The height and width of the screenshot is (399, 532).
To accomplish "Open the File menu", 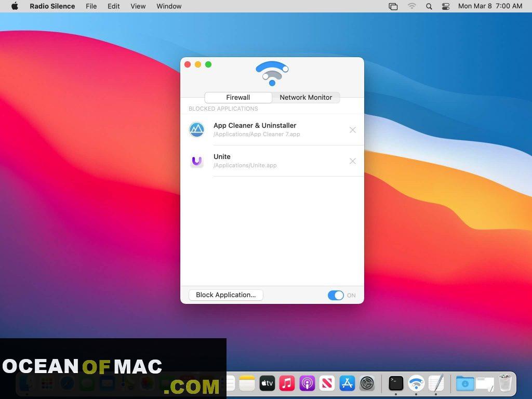I will pos(91,6).
